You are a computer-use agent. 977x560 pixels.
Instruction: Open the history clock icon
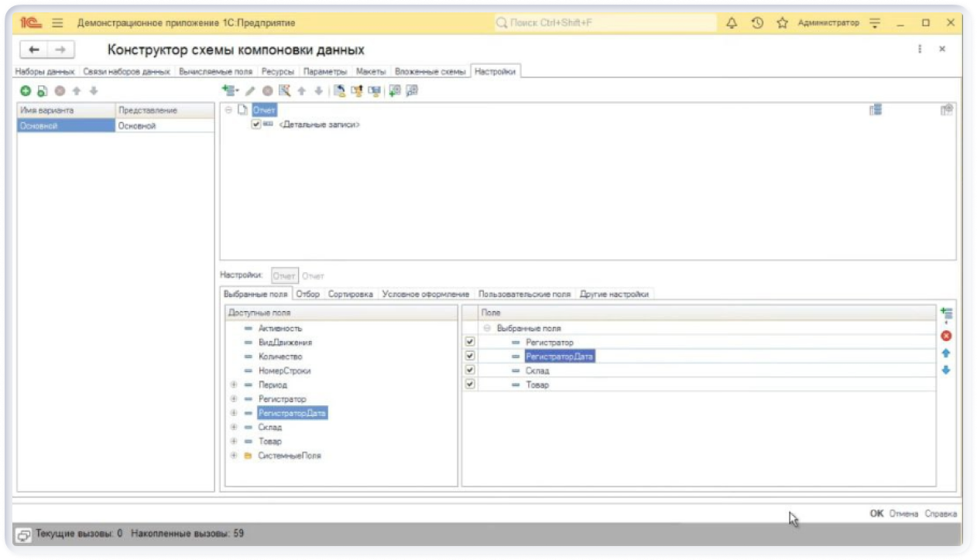tap(757, 23)
